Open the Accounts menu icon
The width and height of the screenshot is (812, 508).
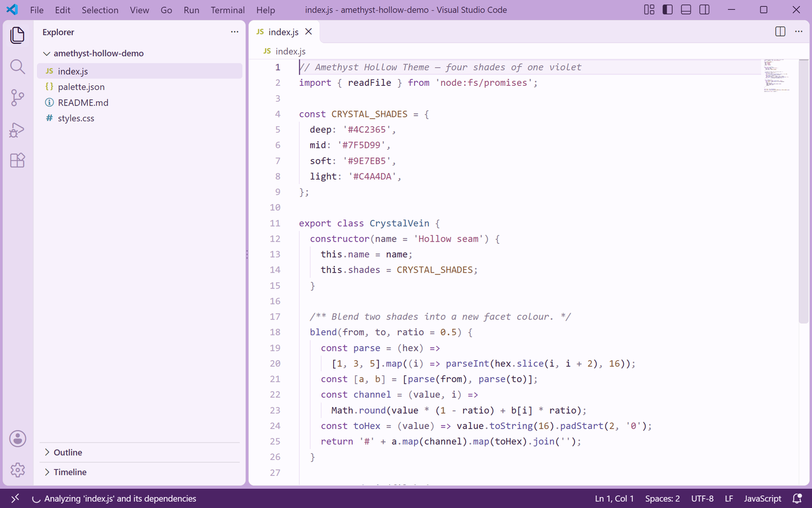click(17, 439)
